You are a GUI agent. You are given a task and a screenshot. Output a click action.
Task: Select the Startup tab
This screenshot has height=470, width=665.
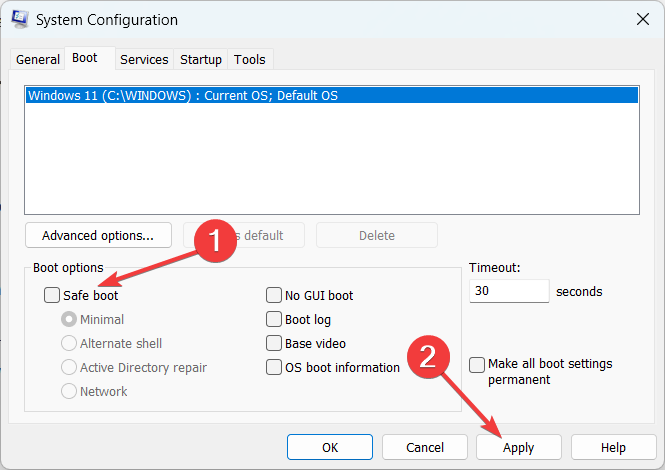click(201, 60)
